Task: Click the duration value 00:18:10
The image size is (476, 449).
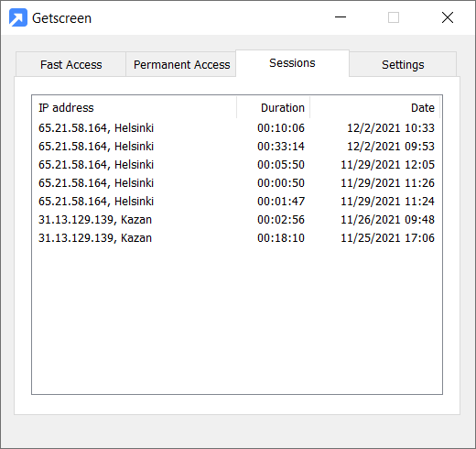Action: [281, 238]
